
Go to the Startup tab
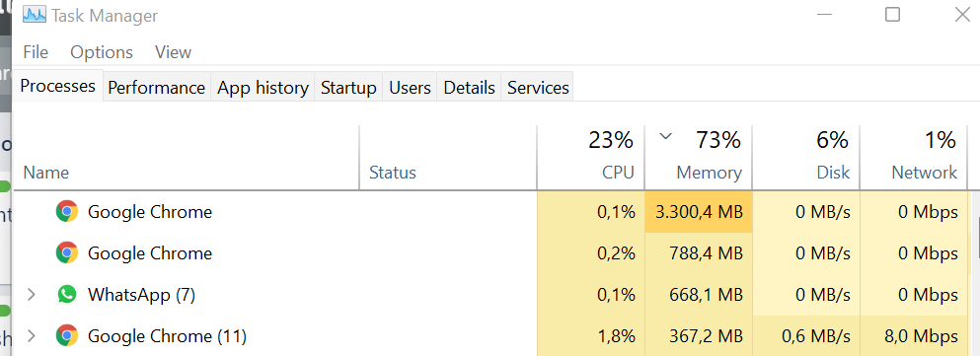(x=348, y=88)
